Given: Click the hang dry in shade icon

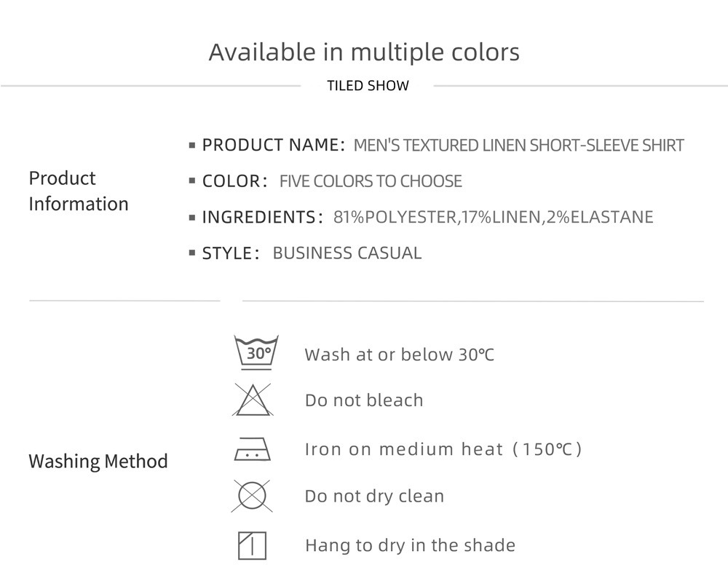Looking at the screenshot, I should point(252,545).
